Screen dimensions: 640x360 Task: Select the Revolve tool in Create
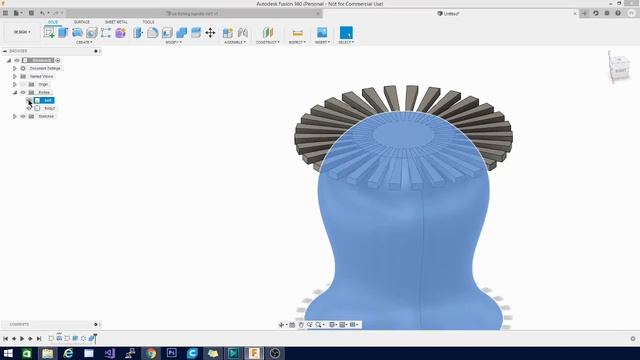pyautogui.click(x=77, y=33)
